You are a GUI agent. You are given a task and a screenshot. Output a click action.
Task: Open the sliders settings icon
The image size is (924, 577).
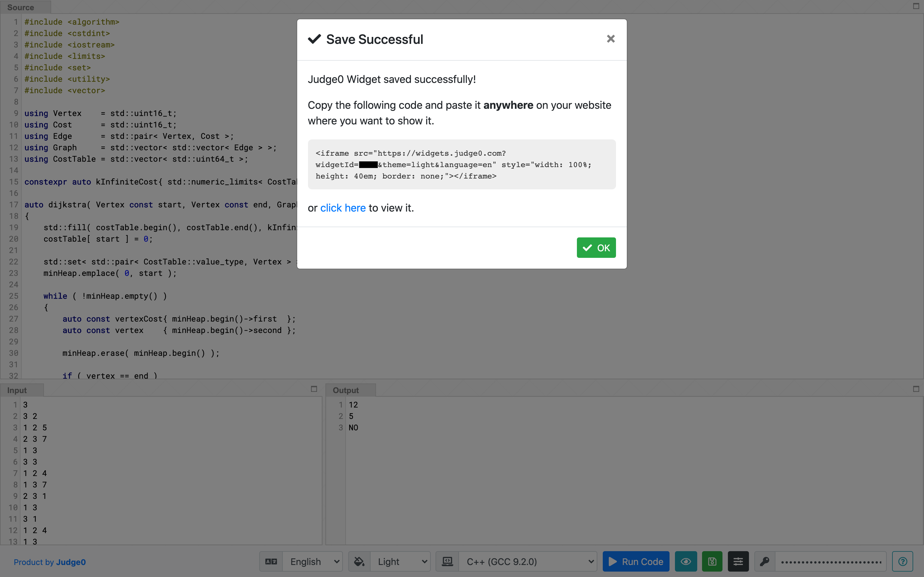point(738,561)
